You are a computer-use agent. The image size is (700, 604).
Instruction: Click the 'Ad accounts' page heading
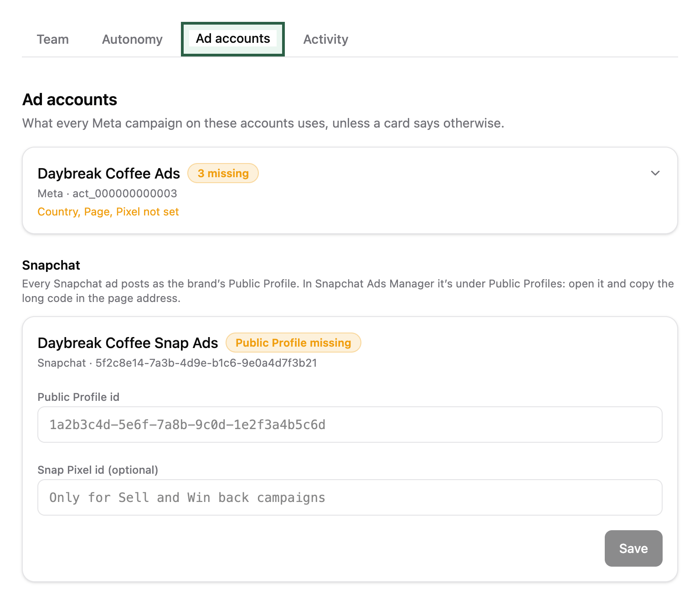point(70,100)
